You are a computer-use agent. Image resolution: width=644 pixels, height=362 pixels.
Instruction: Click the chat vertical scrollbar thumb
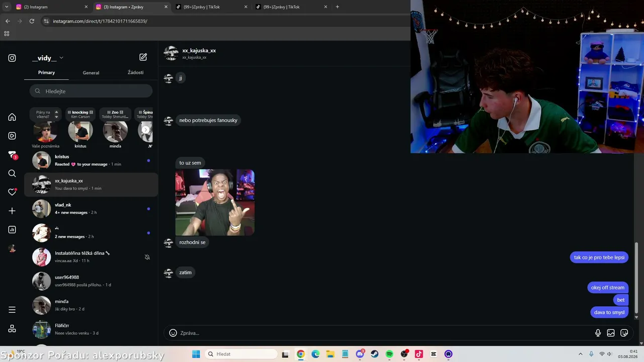point(636,278)
